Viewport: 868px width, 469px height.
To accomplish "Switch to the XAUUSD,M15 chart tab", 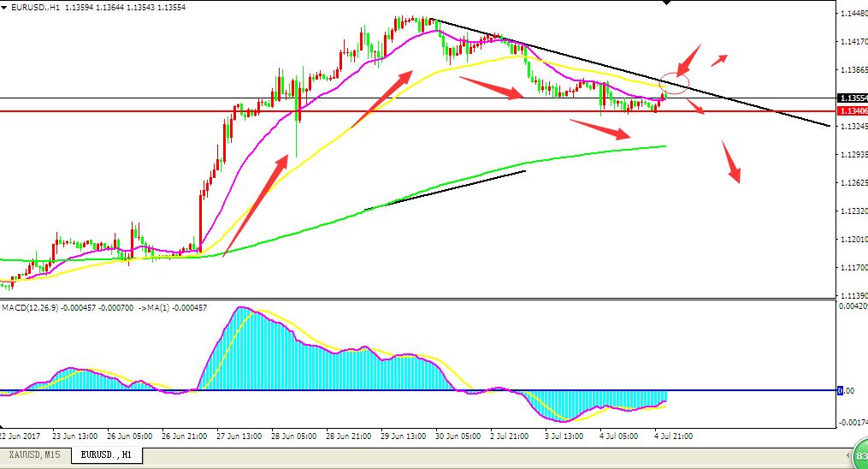I will click(34, 454).
